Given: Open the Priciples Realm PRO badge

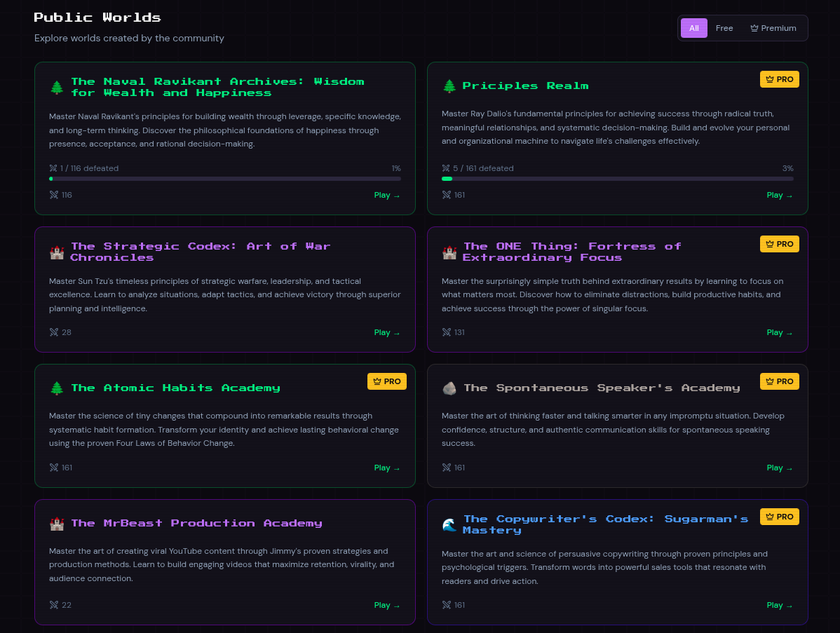Looking at the screenshot, I should [x=780, y=79].
